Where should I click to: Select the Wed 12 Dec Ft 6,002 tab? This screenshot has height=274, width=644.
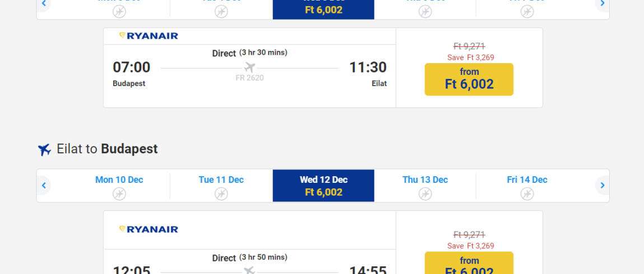[x=324, y=186]
